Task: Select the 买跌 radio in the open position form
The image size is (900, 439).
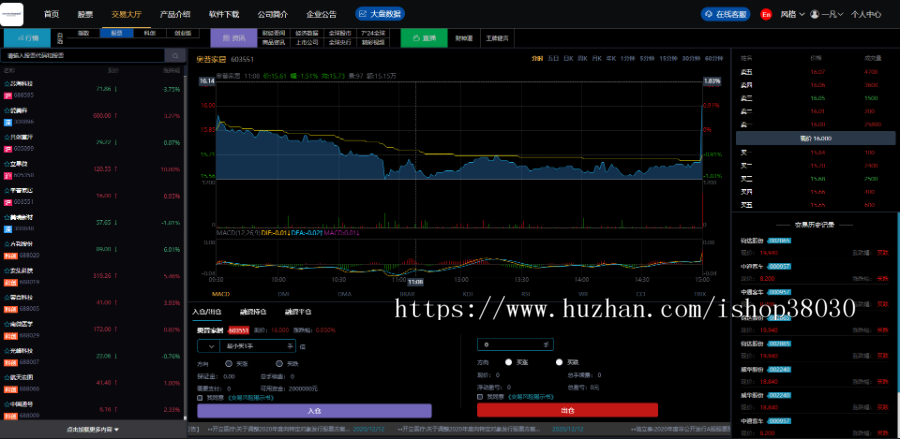Action: click(280, 363)
